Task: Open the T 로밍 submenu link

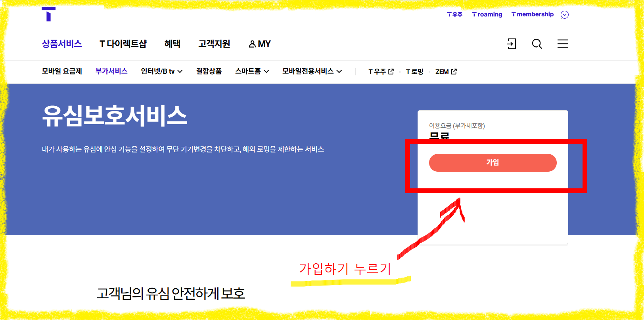Action: point(415,72)
